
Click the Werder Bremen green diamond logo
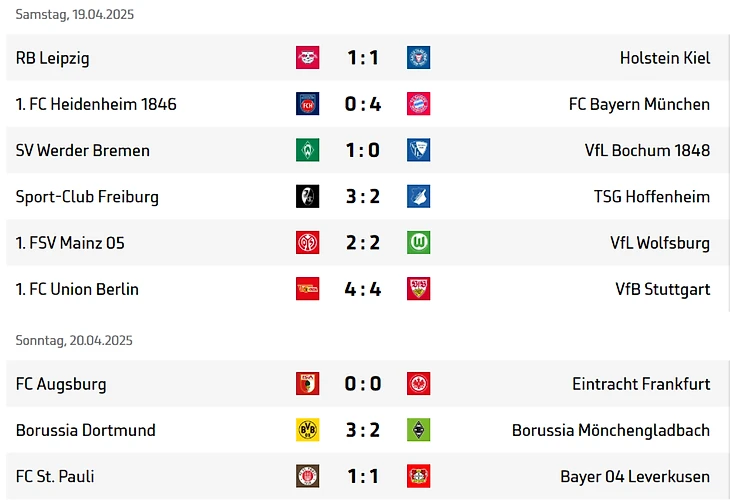(307, 150)
